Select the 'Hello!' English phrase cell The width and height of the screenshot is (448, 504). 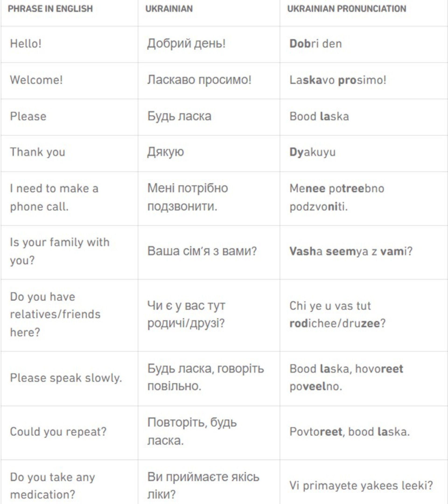pos(26,44)
